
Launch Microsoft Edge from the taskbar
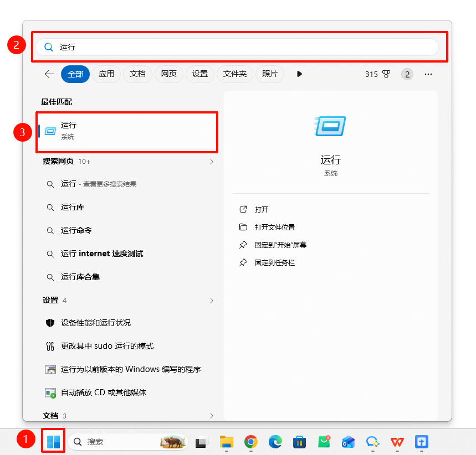coord(275,442)
